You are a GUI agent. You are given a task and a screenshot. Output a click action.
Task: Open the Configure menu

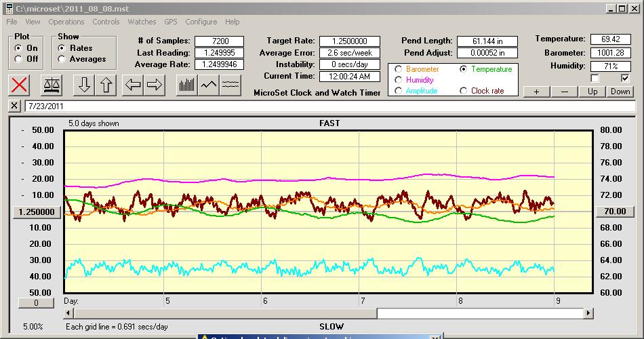[201, 22]
